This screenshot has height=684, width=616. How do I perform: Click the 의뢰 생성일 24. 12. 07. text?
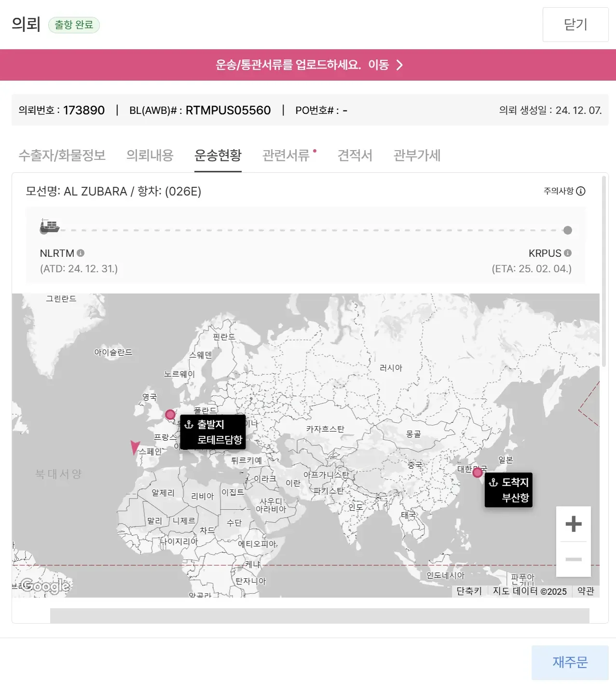(x=550, y=111)
